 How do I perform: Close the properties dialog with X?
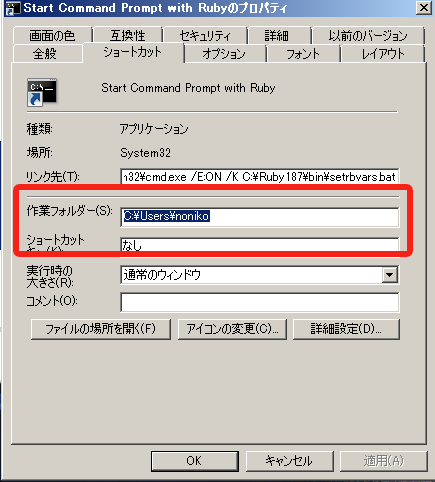(x=424, y=7)
